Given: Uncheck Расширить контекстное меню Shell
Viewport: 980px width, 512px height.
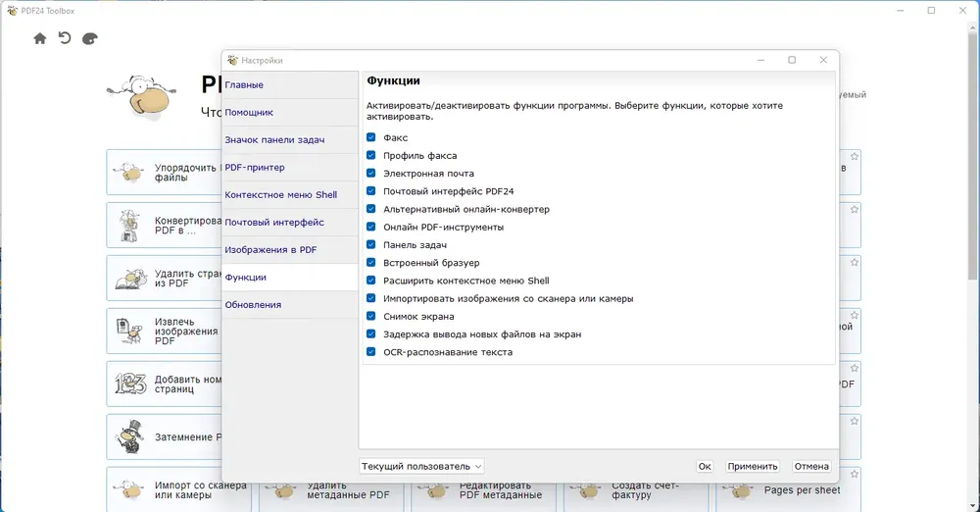Looking at the screenshot, I should (x=371, y=280).
